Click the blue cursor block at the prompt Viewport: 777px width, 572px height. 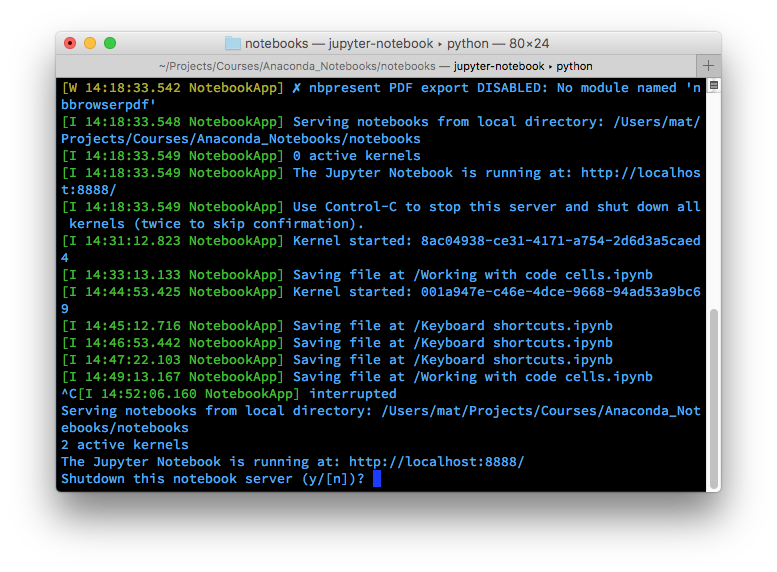377,479
